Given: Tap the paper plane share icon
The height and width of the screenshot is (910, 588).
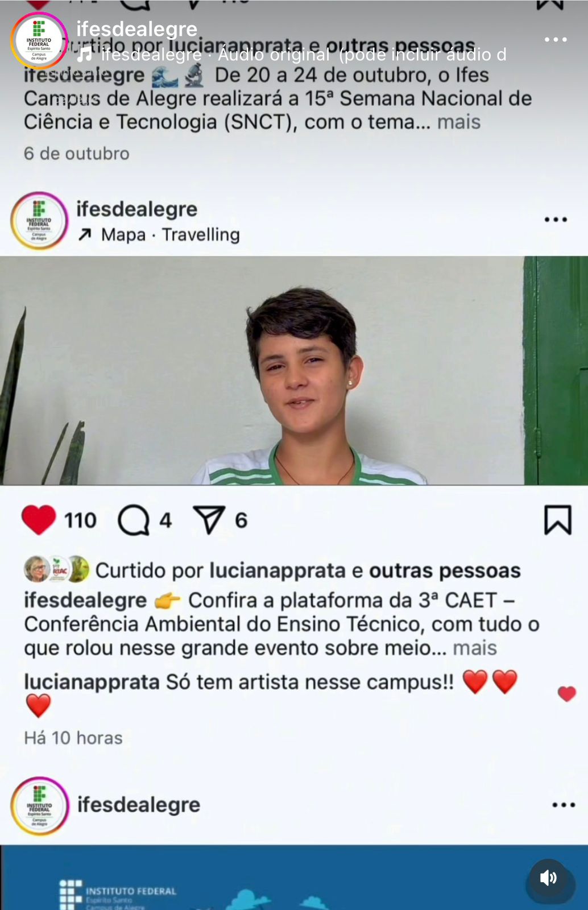Looking at the screenshot, I should [209, 520].
